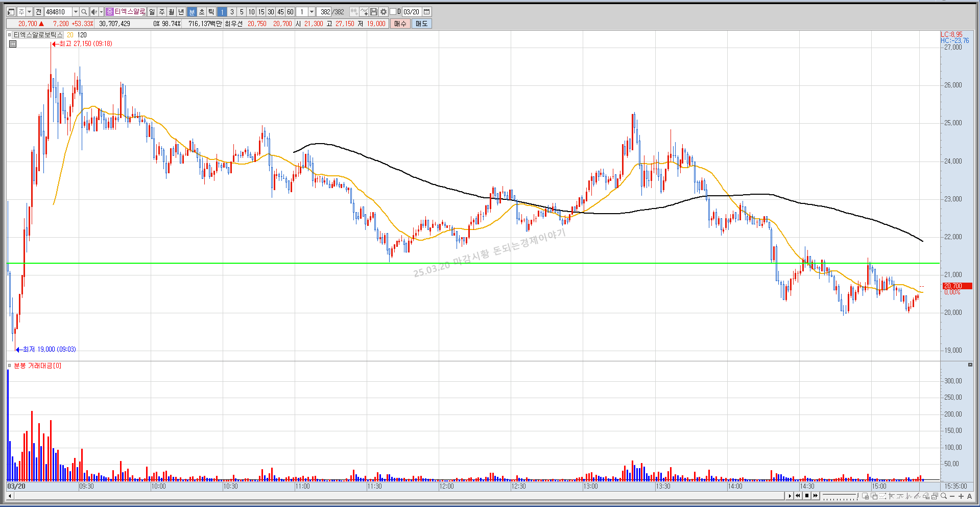The height and width of the screenshot is (507, 980).
Task: Open the calendar date picker icon
Action: coord(426,12)
